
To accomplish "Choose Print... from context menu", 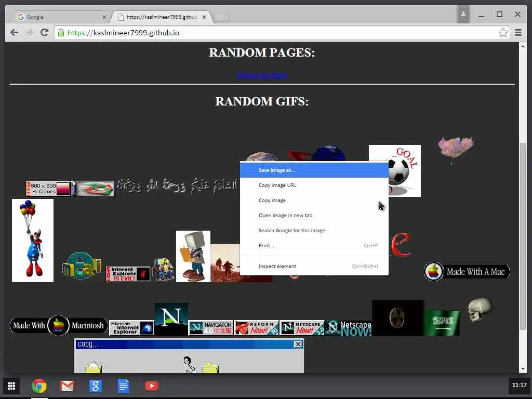I will click(314, 246).
